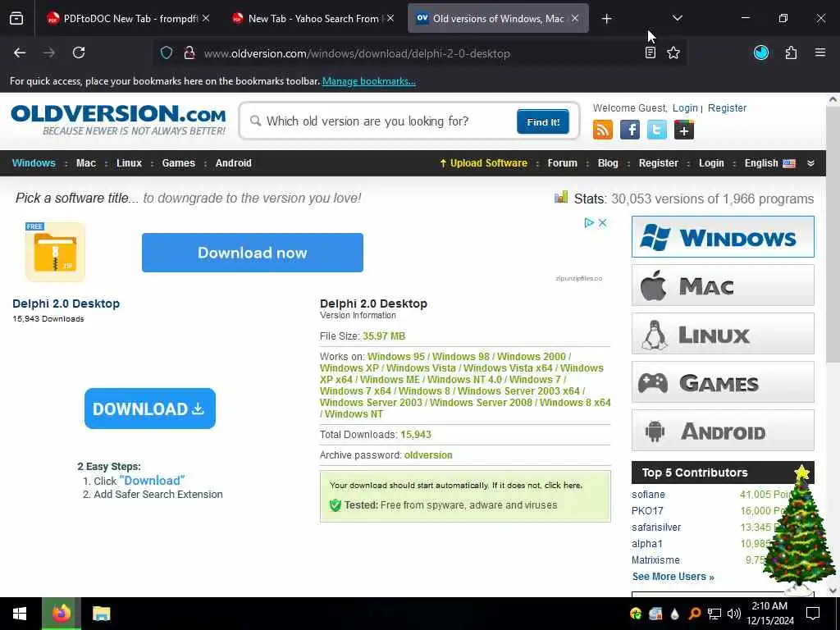Switch to the Yahoo Search tab
This screenshot has width=840, height=630.
[x=313, y=18]
